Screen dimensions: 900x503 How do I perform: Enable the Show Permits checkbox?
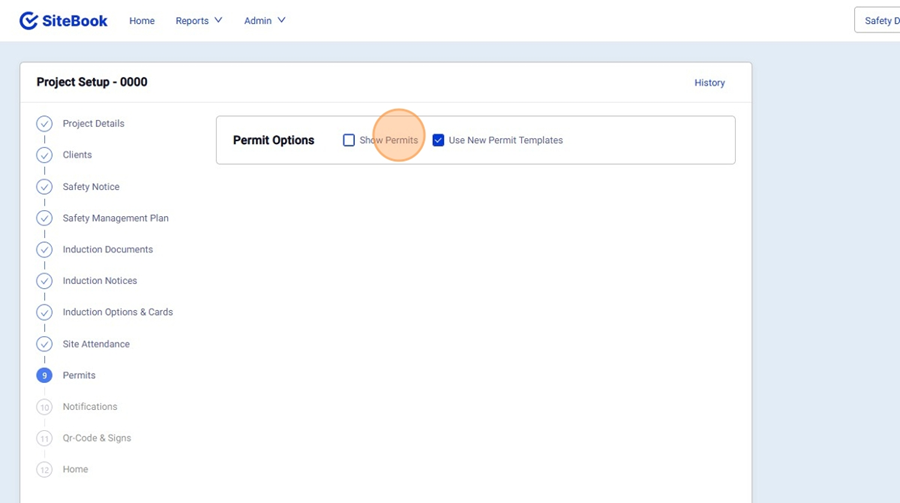click(349, 141)
